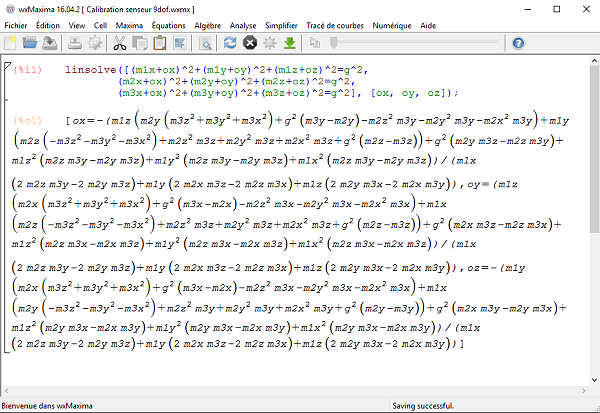Open the Cell menu
Viewport: 600px width, 413px height.
click(x=100, y=26)
